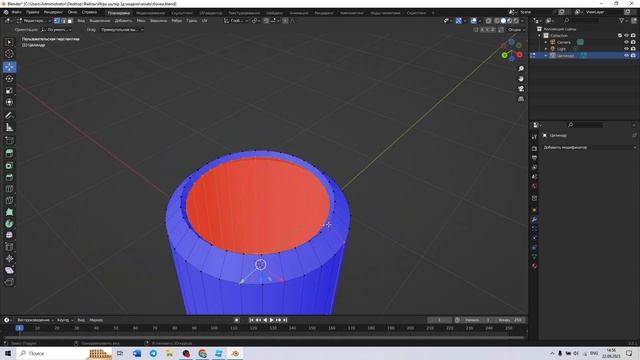
Task: Open the Render properties tab
Action: (x=534, y=149)
